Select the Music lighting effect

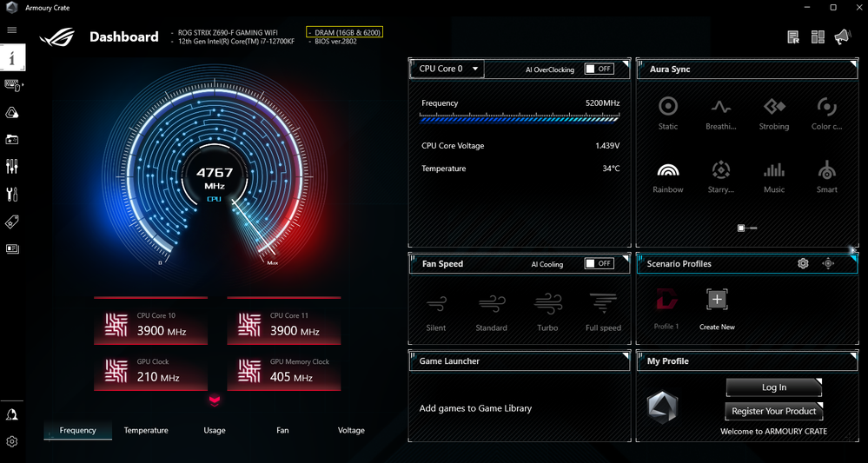(774, 177)
